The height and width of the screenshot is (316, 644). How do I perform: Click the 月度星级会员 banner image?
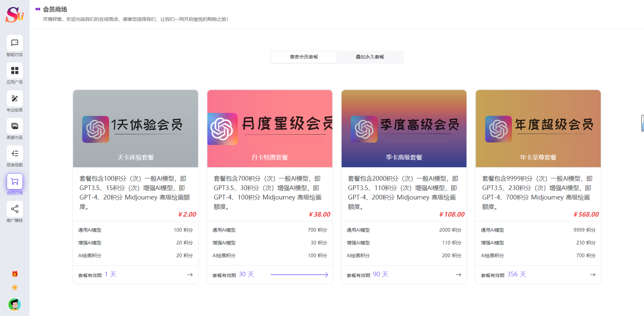[270, 129]
